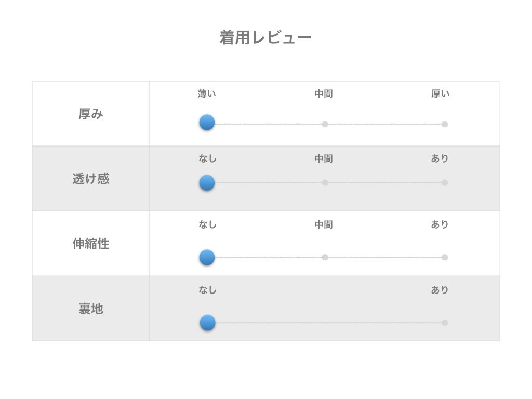Set 透け感 slider to 中間 point

tap(325, 183)
